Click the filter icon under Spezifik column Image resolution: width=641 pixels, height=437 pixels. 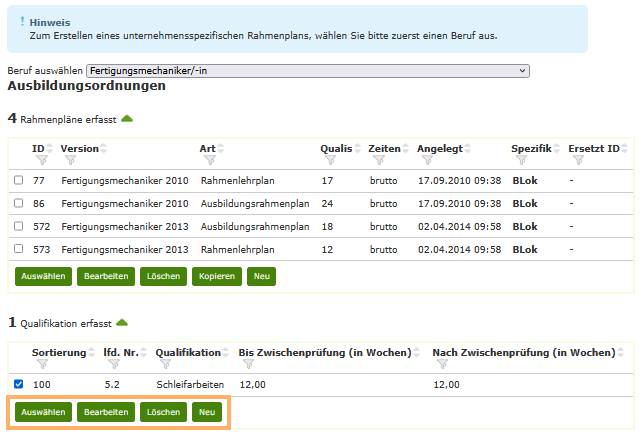[x=522, y=160]
